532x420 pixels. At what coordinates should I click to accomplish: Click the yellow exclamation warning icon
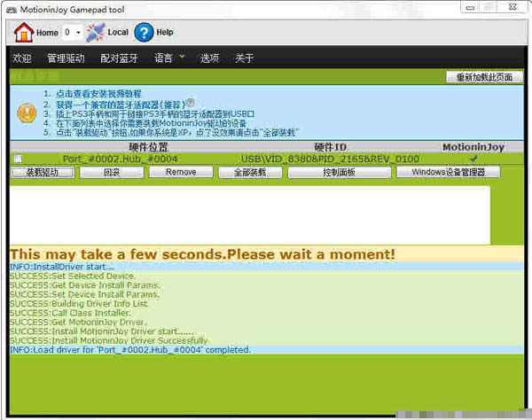27,113
